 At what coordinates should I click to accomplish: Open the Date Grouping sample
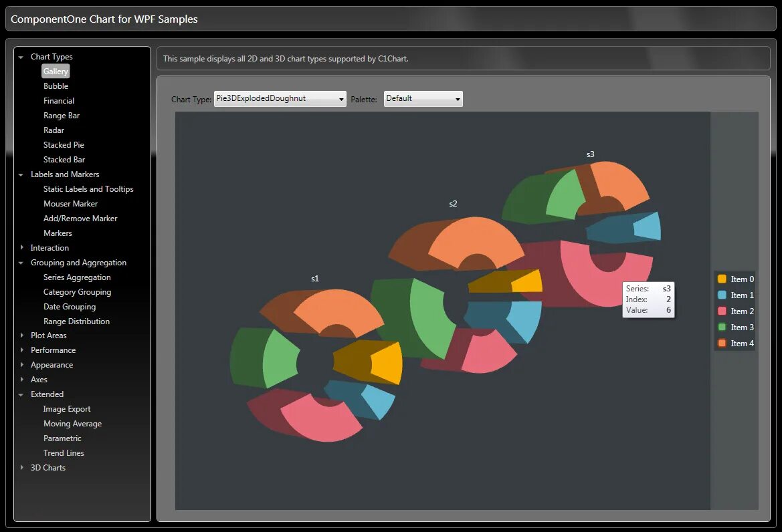pos(70,307)
